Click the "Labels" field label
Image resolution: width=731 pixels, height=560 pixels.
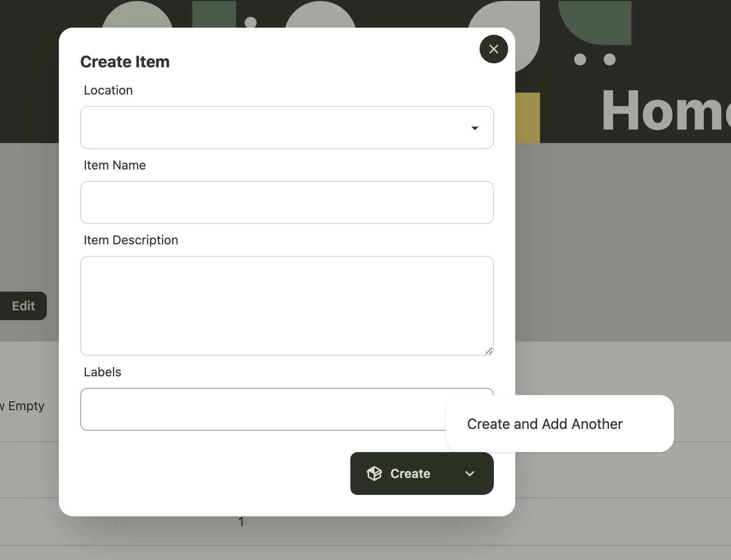pyautogui.click(x=102, y=372)
